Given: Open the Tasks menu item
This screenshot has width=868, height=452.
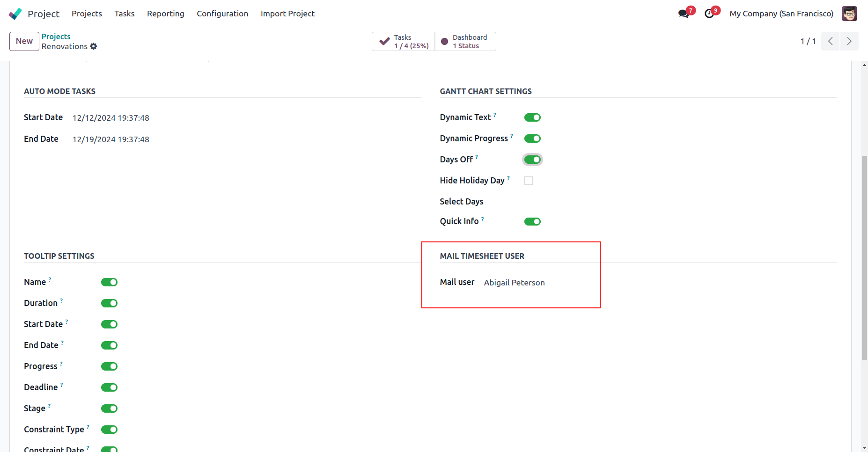Looking at the screenshot, I should (x=125, y=14).
